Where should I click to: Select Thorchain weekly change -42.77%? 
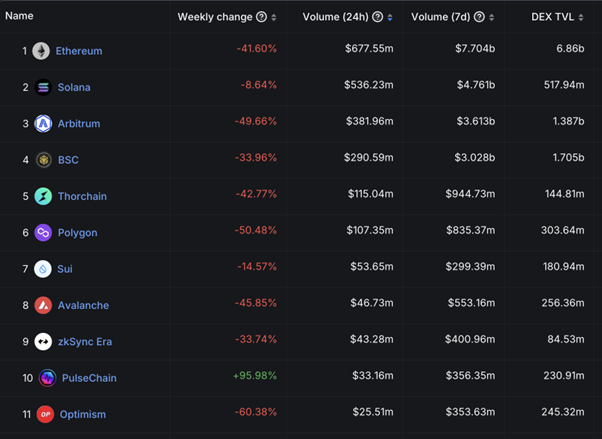coord(256,194)
